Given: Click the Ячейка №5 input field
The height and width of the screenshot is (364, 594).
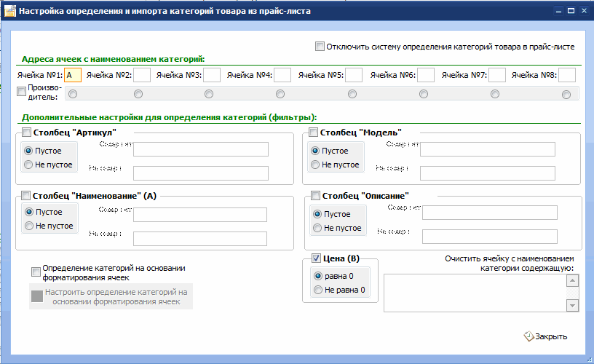Looking at the screenshot, I should pyautogui.click(x=354, y=75).
